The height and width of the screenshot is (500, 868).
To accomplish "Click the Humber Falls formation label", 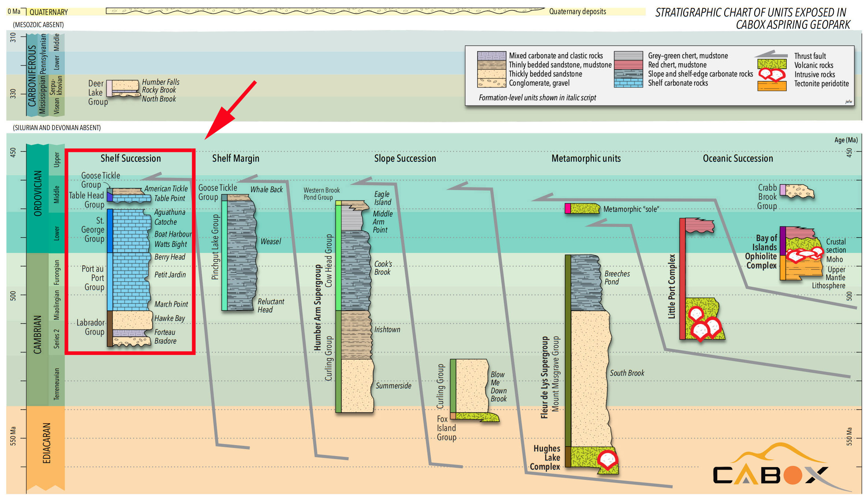I will (161, 82).
